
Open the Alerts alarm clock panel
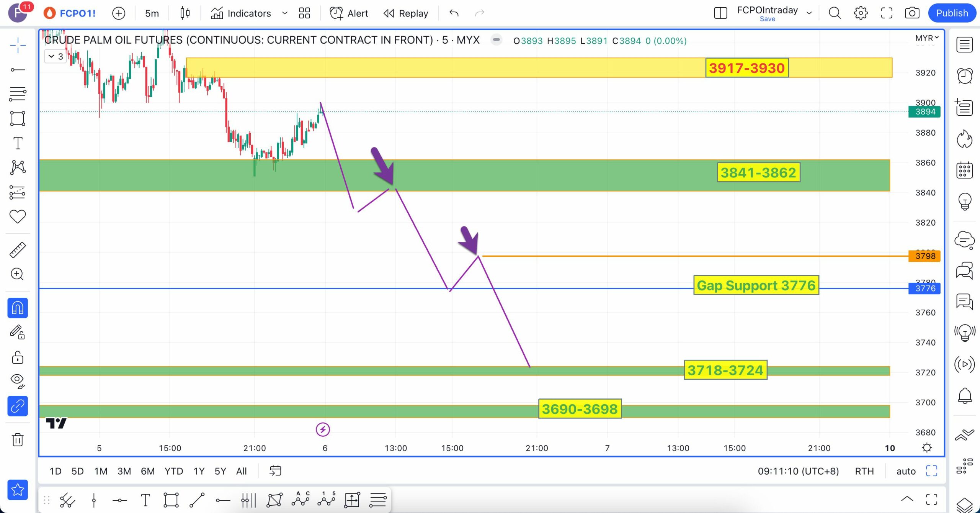tap(964, 75)
